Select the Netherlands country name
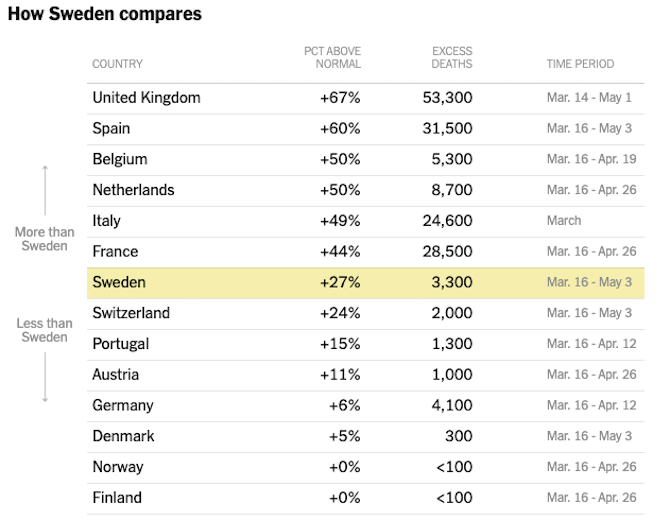The image size is (670, 521). (x=133, y=190)
